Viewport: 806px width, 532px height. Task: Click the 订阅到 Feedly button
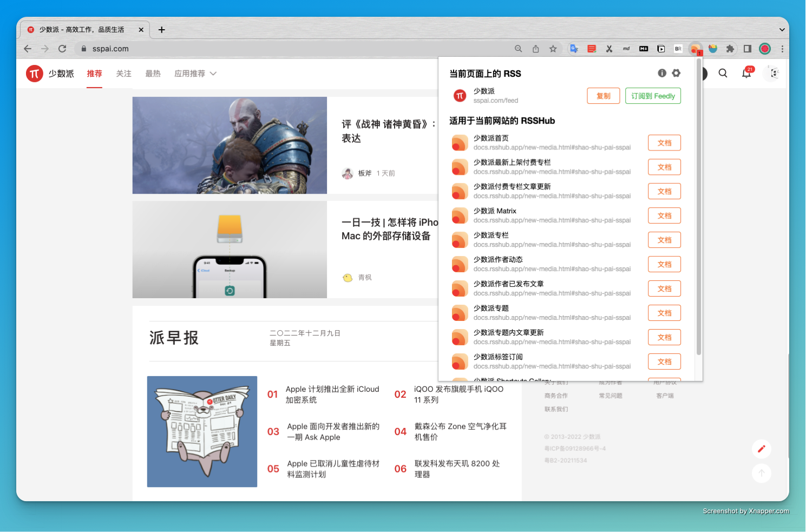(653, 96)
